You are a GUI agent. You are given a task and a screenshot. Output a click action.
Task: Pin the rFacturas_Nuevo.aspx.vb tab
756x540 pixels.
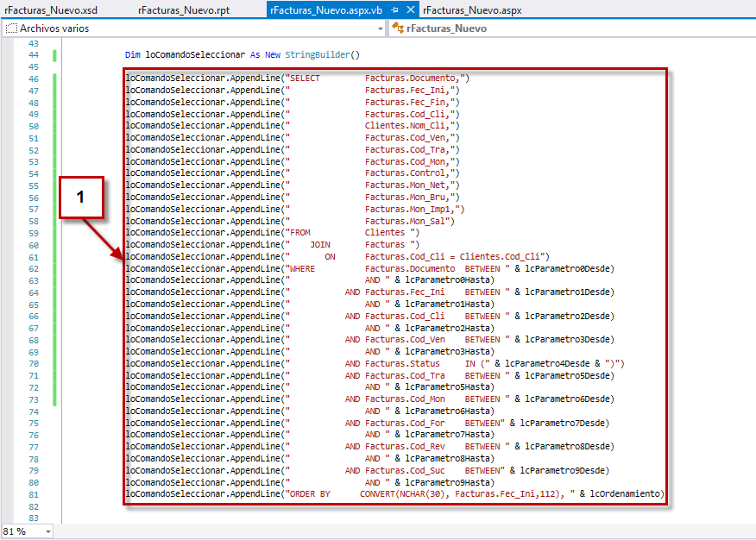click(x=394, y=10)
